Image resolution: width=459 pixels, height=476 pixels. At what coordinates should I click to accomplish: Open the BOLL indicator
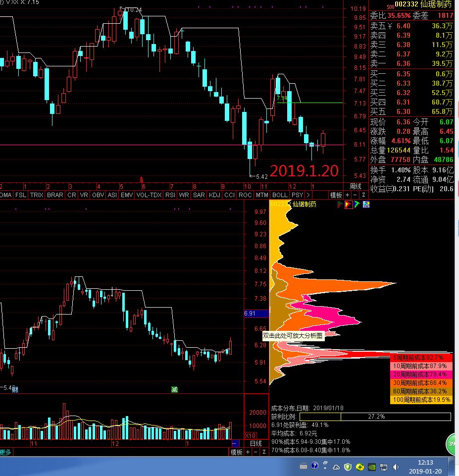pyautogui.click(x=279, y=195)
